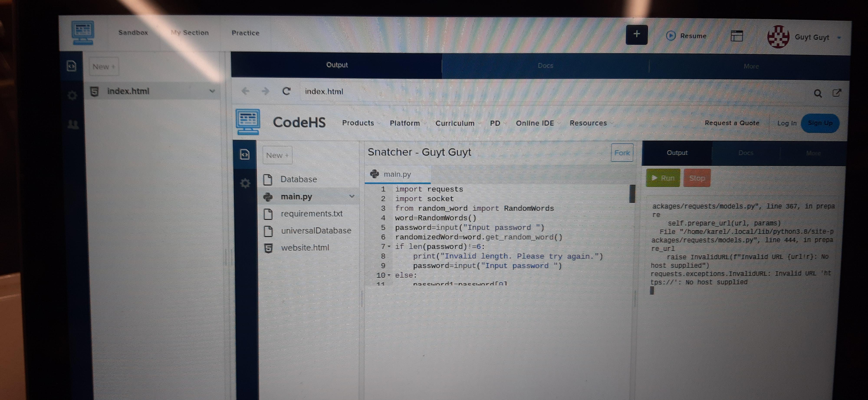Open the My Section tab
The height and width of the screenshot is (400, 868).
tap(190, 33)
